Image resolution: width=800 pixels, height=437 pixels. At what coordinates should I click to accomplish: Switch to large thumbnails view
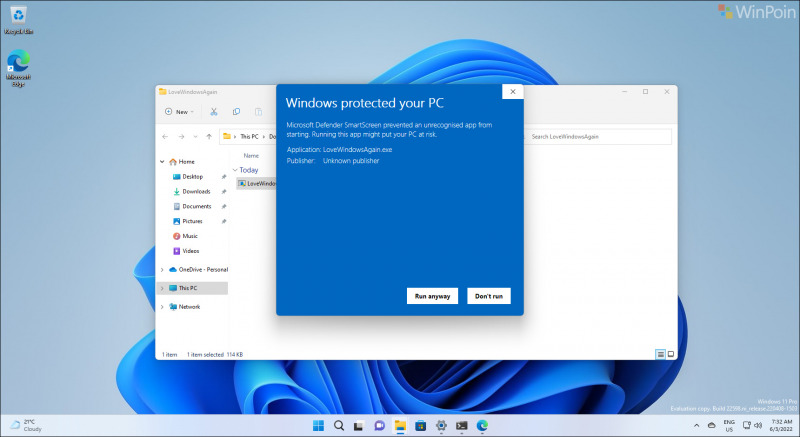click(x=671, y=354)
